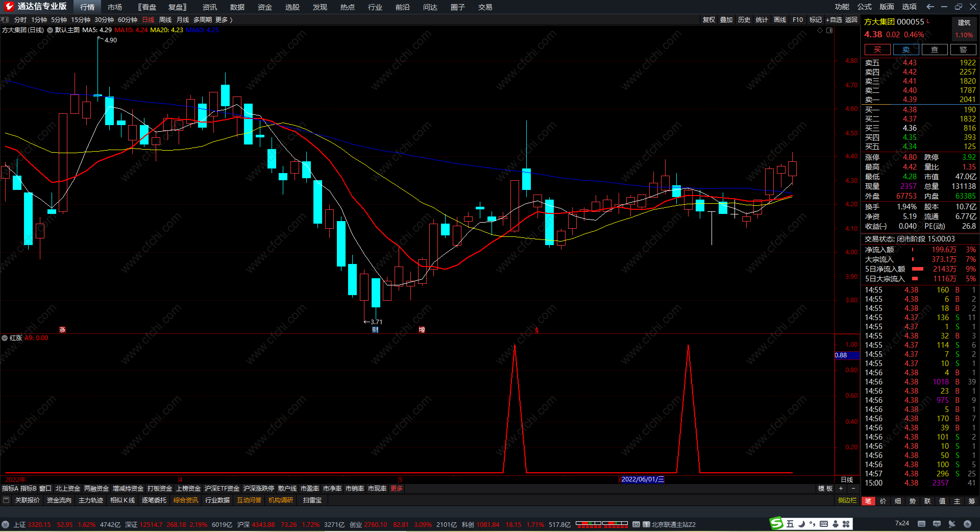Select 周线 weekly period
This screenshot has width=980, height=532.
coord(165,19)
